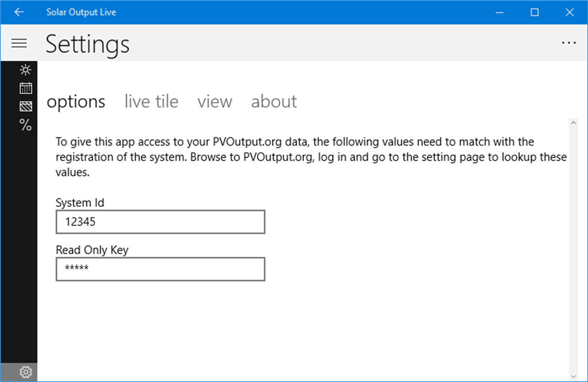588x382 pixels.
Task: Close the Solar Output Live window
Action: point(570,12)
